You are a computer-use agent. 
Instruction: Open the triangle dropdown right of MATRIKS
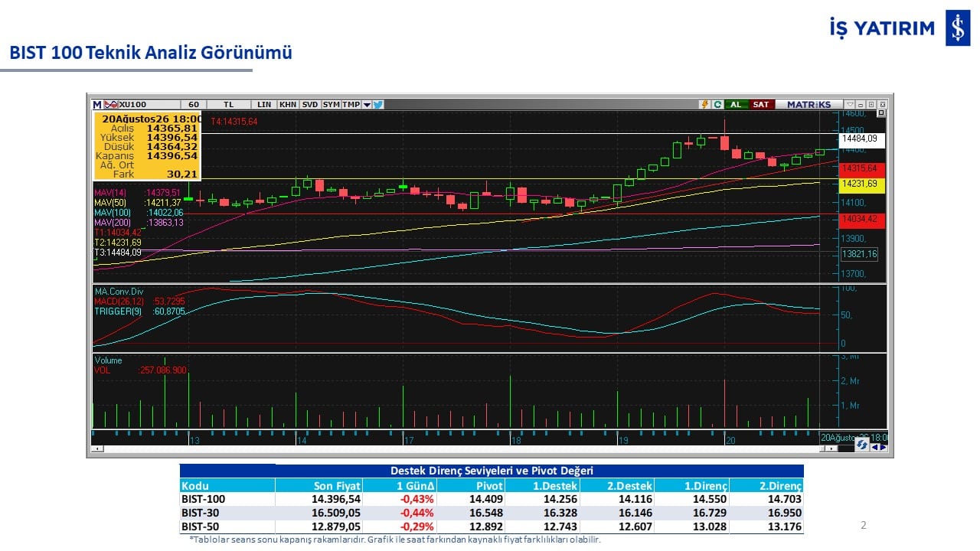(x=849, y=104)
